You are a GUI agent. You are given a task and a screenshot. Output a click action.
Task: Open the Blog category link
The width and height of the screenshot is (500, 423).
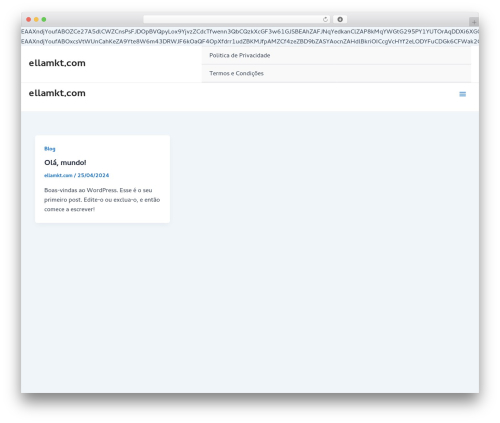pyautogui.click(x=50, y=149)
